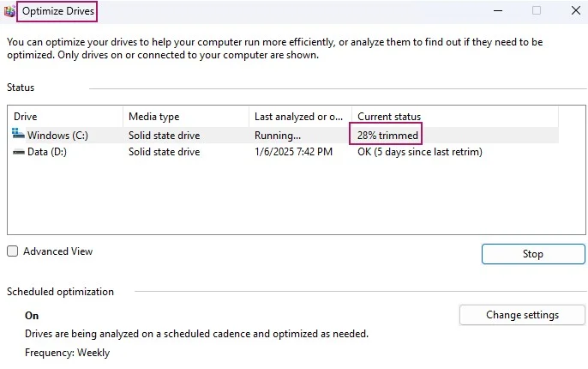Image resolution: width=588 pixels, height=369 pixels.
Task: Close the Optimize Drives window
Action: click(x=575, y=11)
